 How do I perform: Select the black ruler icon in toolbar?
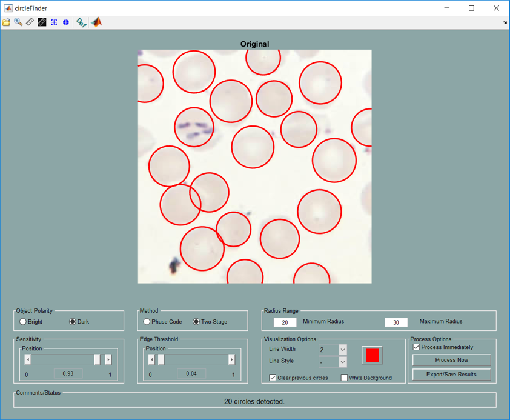[42, 22]
